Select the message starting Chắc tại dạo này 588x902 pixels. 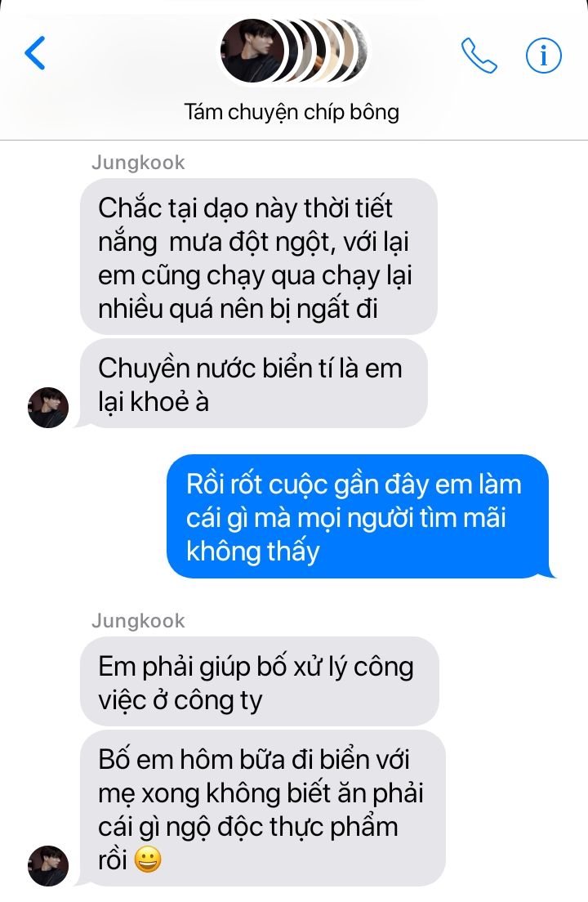pyautogui.click(x=259, y=257)
